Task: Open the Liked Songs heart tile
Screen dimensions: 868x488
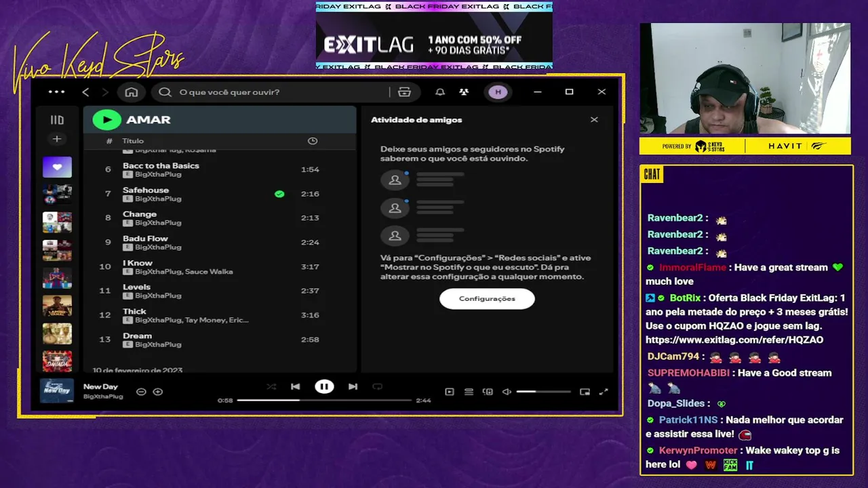Action: coord(57,167)
